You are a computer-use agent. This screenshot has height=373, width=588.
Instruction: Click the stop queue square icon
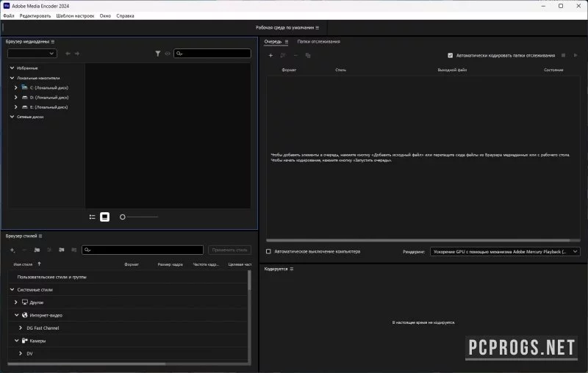563,55
